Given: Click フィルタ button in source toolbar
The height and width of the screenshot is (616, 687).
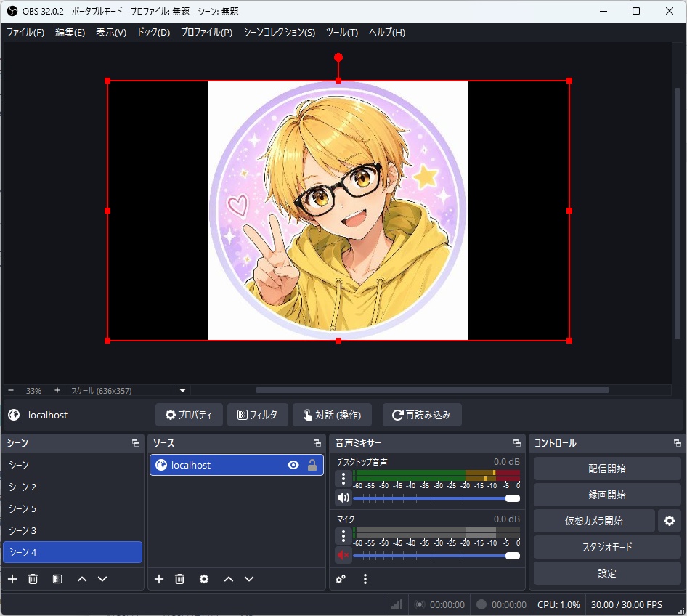Looking at the screenshot, I should click(257, 415).
